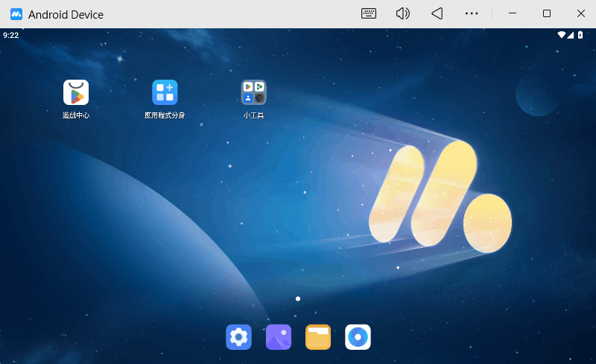Maximize the Android Device window
The image size is (596, 364).
(547, 13)
